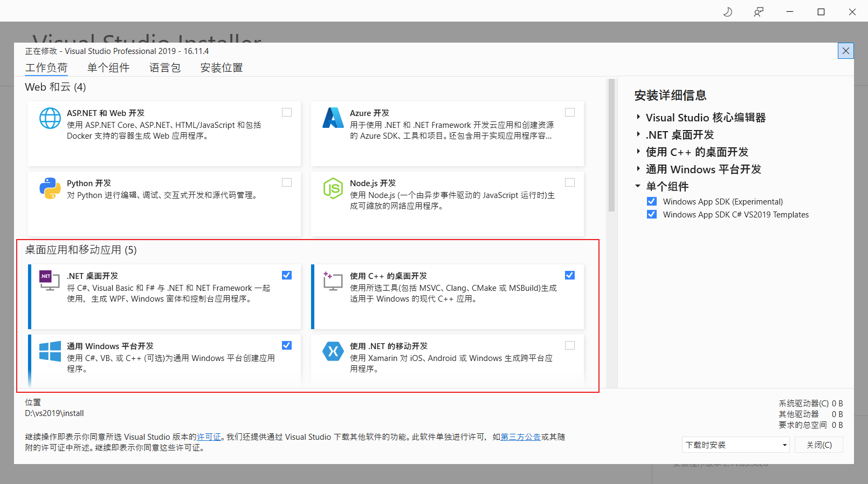Open the feedback icon in title bar
This screenshot has width=868, height=484.
coord(759,12)
